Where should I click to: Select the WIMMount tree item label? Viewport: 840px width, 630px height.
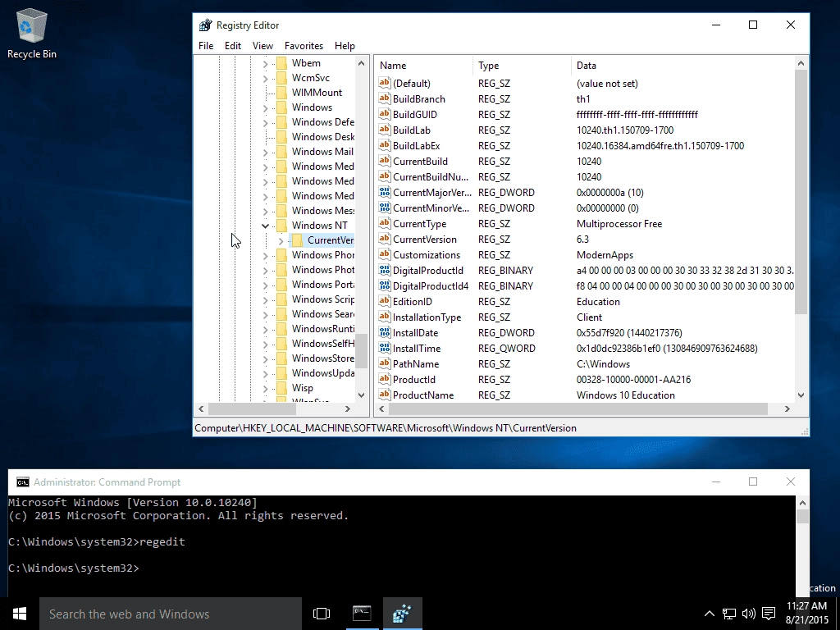[317, 93]
